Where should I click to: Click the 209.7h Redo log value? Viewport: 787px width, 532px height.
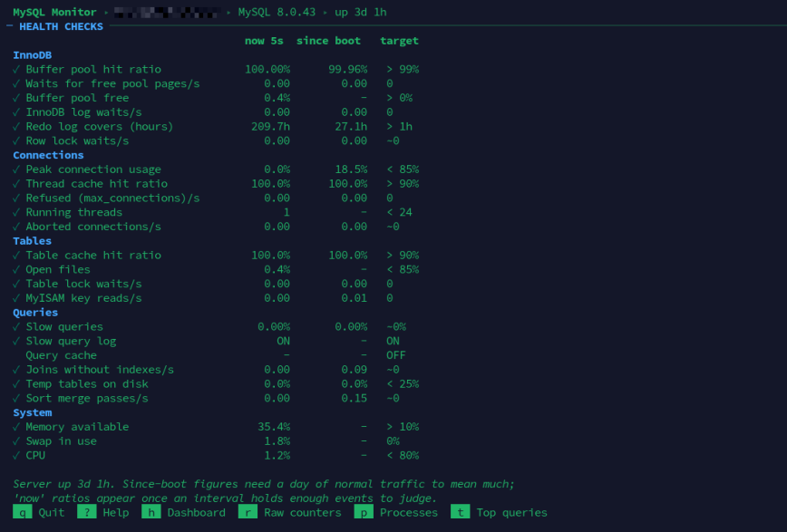[x=270, y=127]
